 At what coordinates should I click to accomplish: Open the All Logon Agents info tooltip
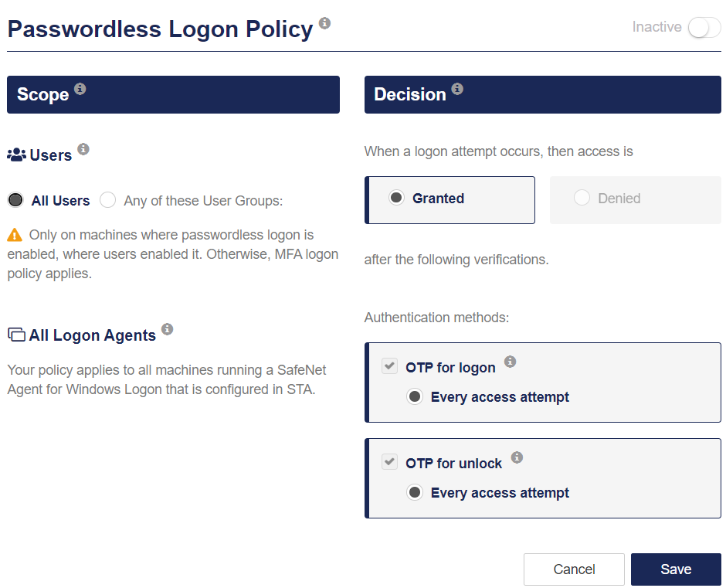click(x=168, y=329)
